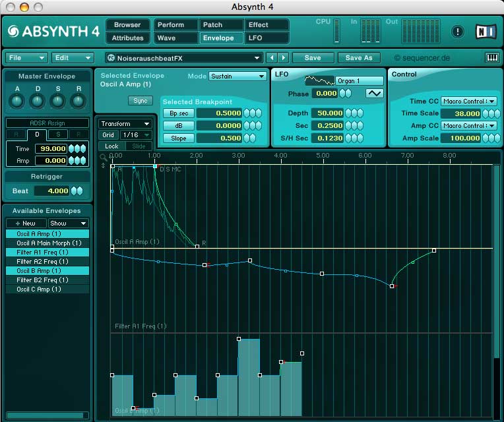Click the Save button

(x=313, y=58)
